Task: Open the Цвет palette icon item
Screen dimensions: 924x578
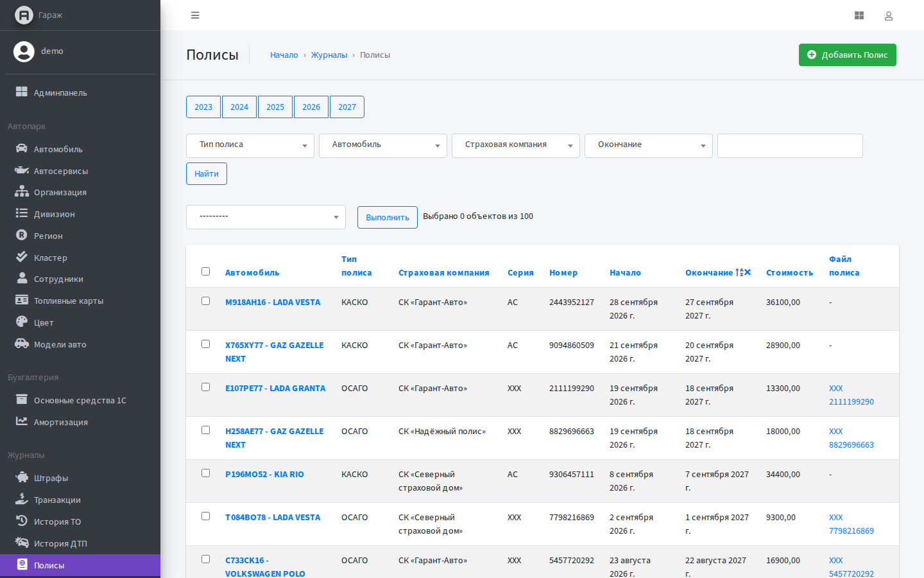Action: pyautogui.click(x=22, y=322)
